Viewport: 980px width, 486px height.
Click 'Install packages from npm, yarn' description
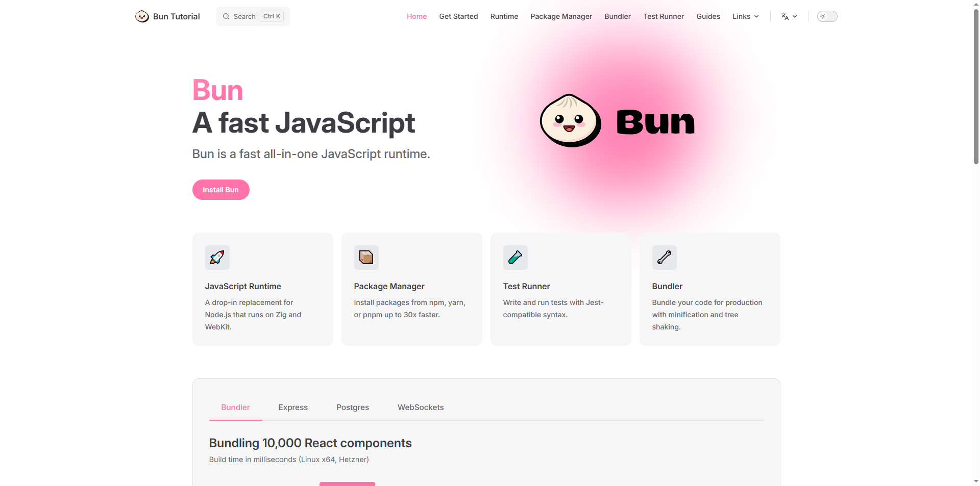coord(410,309)
